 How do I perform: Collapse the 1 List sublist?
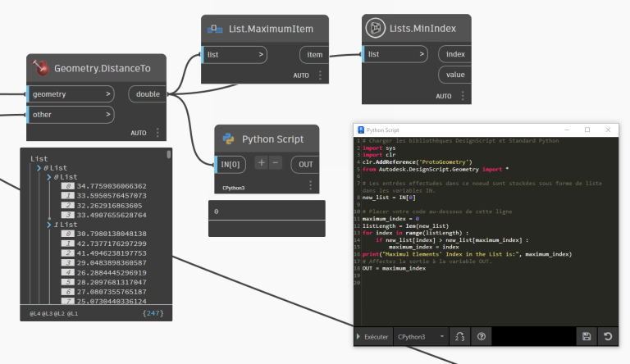coord(49,225)
